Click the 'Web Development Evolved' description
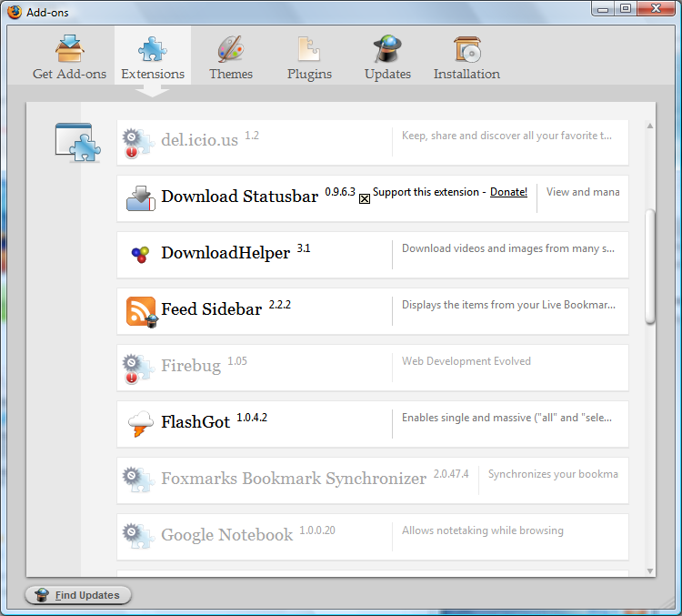This screenshot has width=682, height=616. [x=466, y=361]
